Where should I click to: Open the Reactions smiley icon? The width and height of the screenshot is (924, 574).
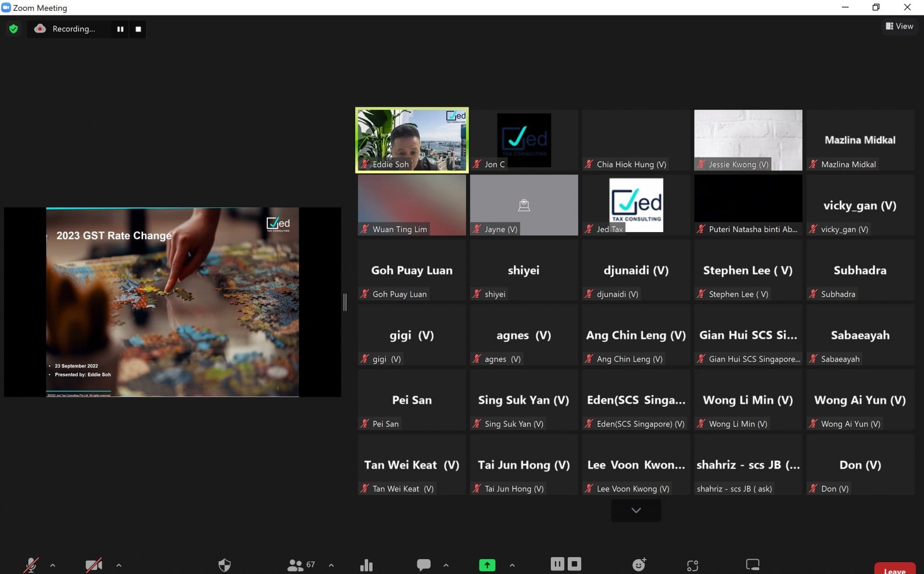(639, 565)
